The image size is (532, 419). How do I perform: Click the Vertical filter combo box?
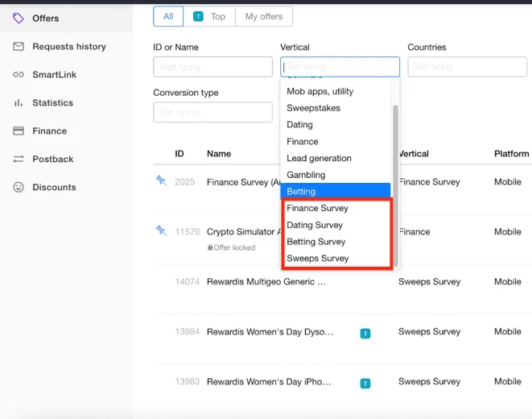[340, 67]
